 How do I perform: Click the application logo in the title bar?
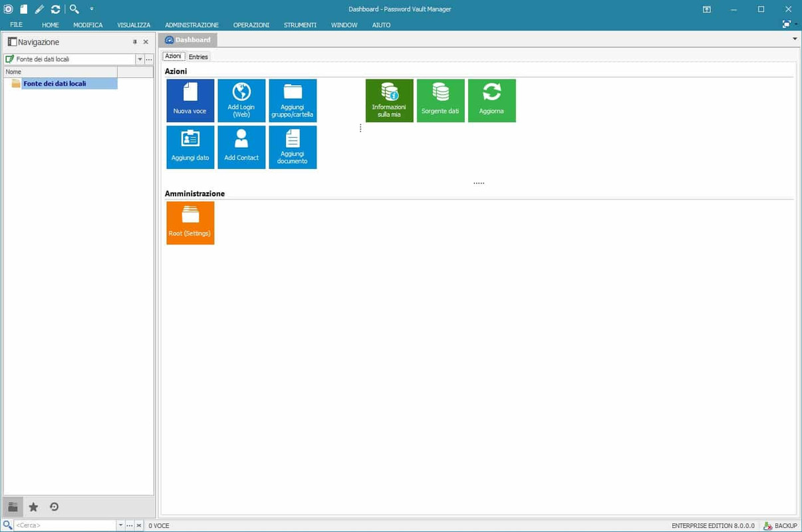pos(8,9)
